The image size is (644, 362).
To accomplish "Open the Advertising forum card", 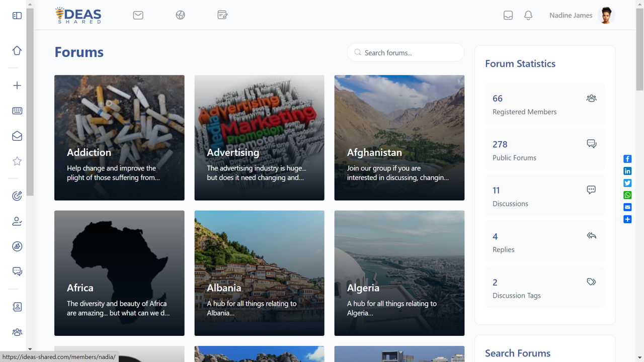I will tap(259, 138).
